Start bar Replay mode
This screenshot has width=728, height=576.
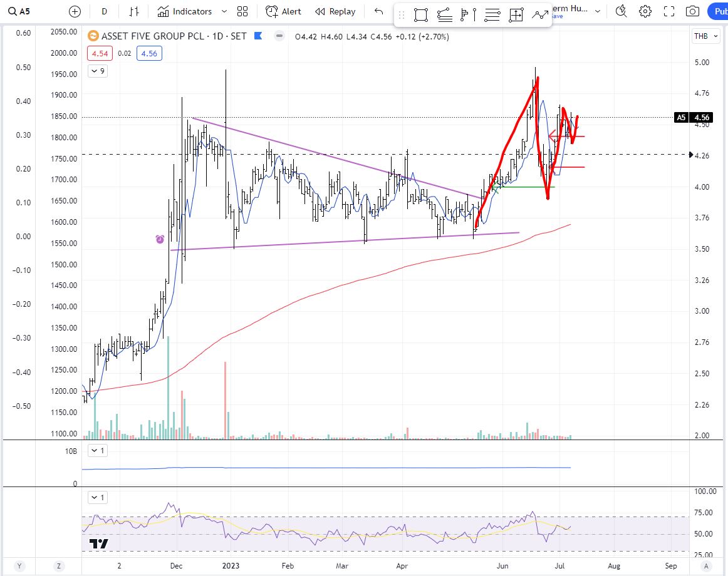tap(335, 12)
